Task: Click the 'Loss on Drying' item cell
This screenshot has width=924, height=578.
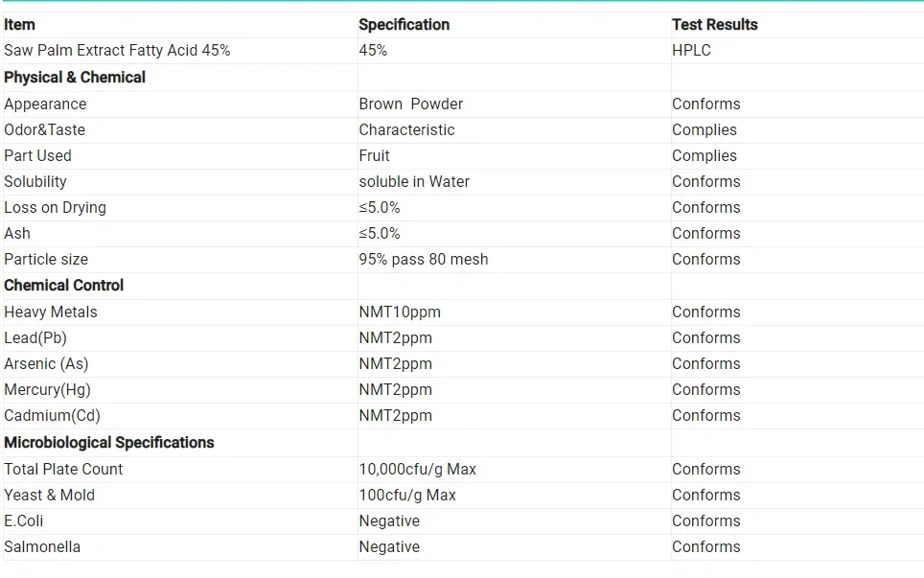Action: pyautogui.click(x=55, y=208)
